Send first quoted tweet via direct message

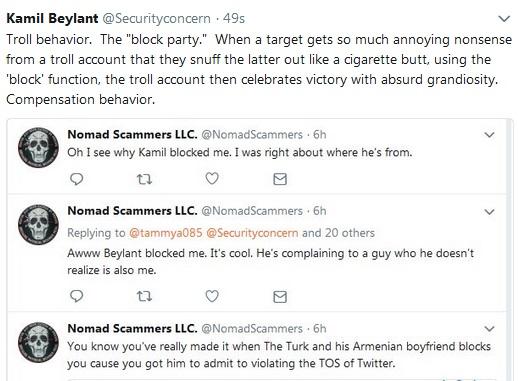[280, 179]
